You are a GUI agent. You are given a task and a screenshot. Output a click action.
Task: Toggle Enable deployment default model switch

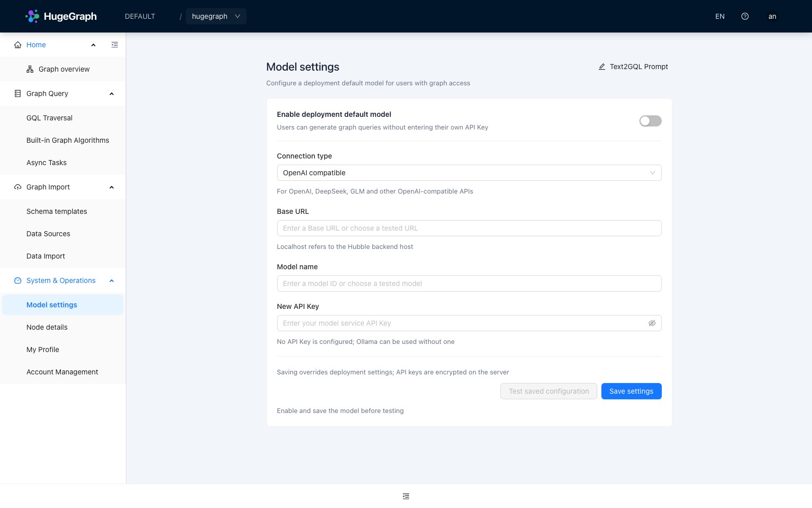(x=650, y=121)
